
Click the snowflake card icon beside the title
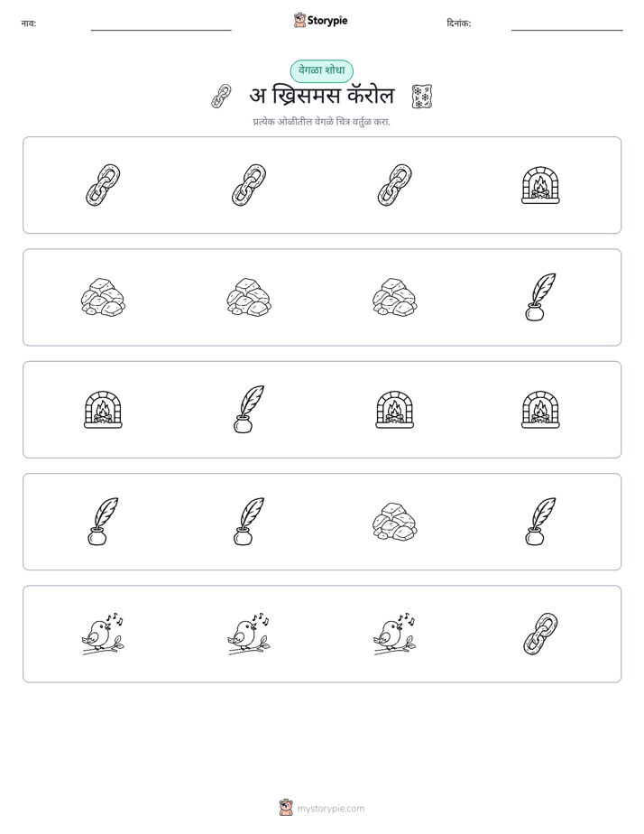click(x=422, y=97)
